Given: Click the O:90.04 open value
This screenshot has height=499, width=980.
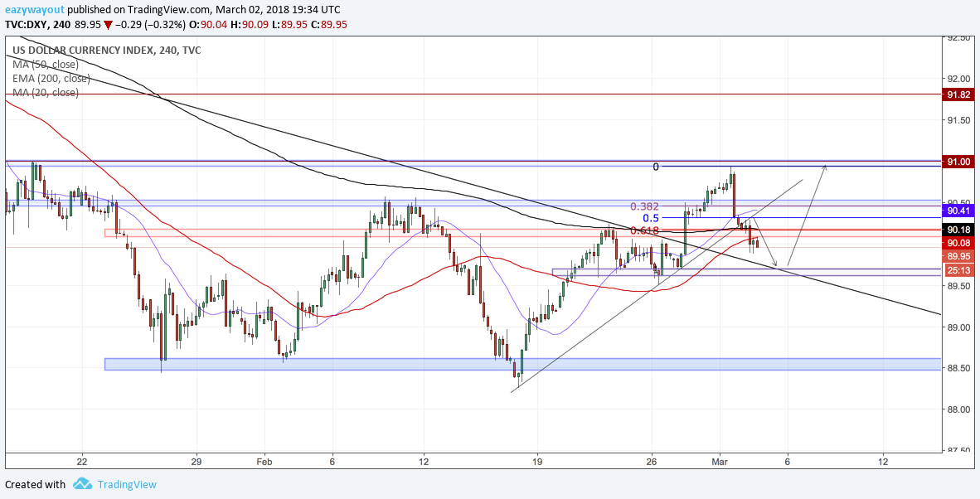Looking at the screenshot, I should [x=208, y=25].
